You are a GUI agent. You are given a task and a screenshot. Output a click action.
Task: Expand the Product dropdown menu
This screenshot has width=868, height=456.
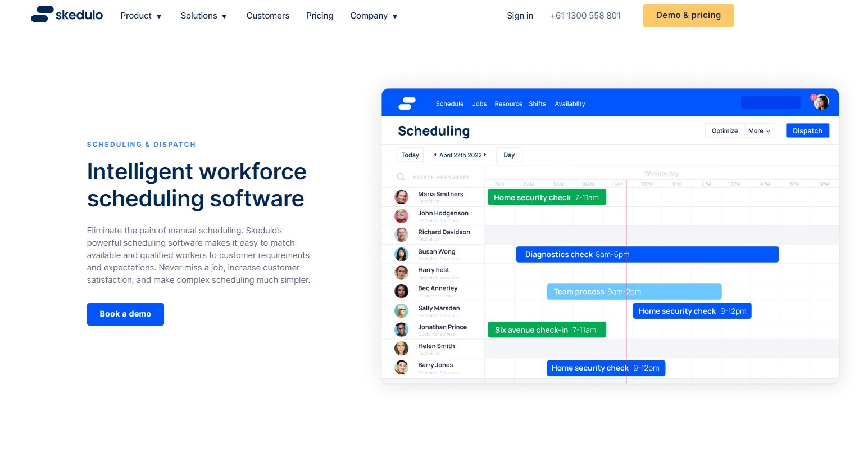(x=141, y=16)
